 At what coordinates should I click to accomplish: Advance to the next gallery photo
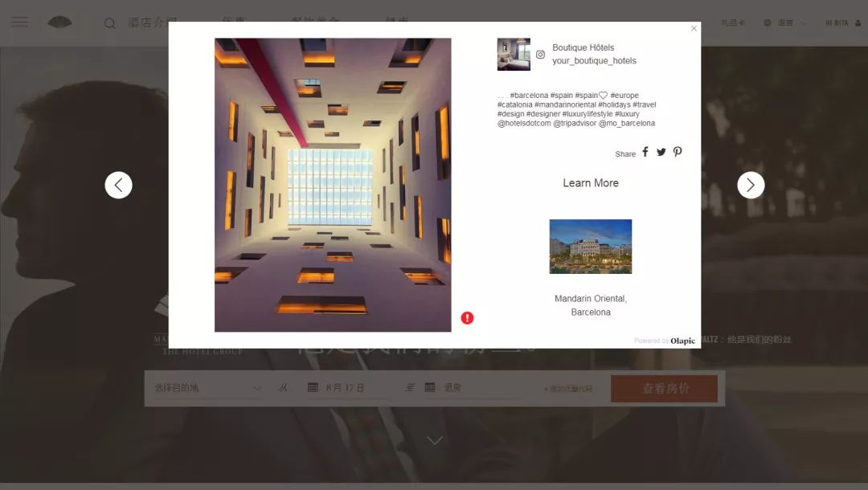751,186
